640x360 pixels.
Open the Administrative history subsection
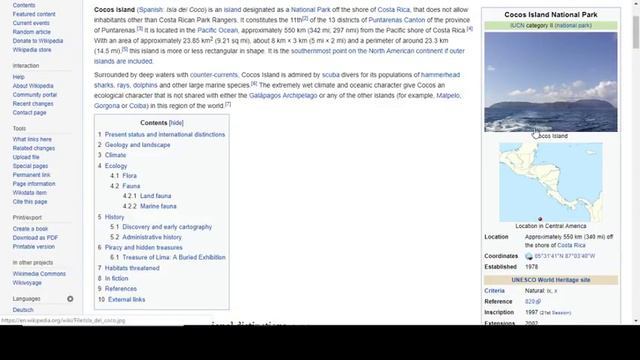(x=152, y=237)
